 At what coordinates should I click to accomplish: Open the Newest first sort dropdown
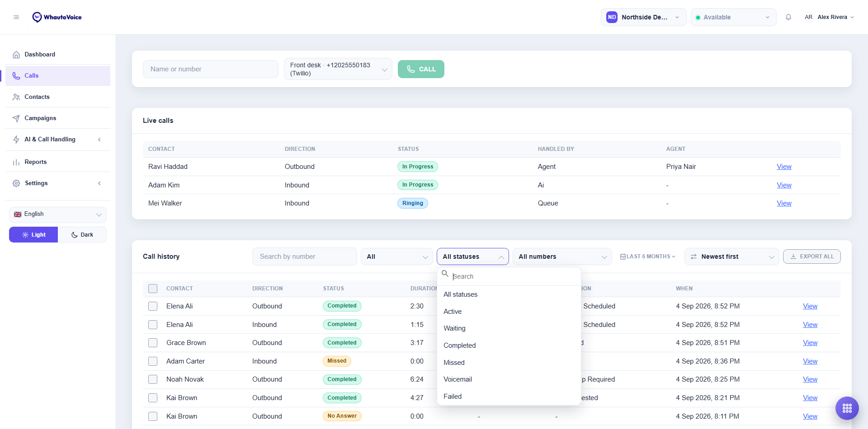coord(731,256)
